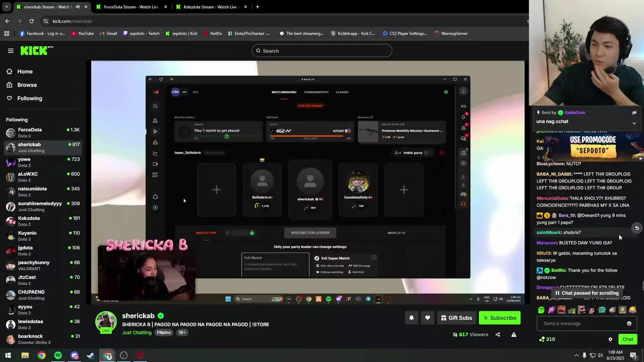Viewport: 644px width, 362px height.
Task: Hide the pinned message with the slashed pin icon
Action: click(x=634, y=113)
